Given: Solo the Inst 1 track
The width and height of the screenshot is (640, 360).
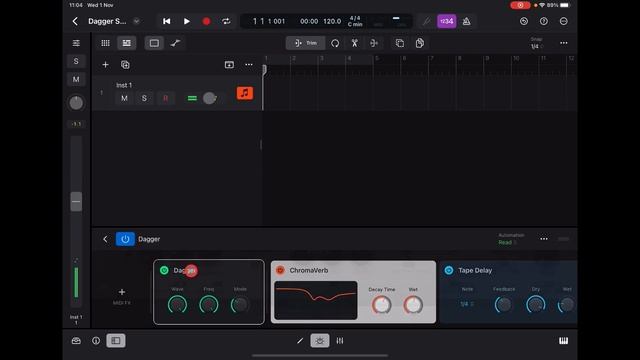Looking at the screenshot, I should [x=144, y=98].
